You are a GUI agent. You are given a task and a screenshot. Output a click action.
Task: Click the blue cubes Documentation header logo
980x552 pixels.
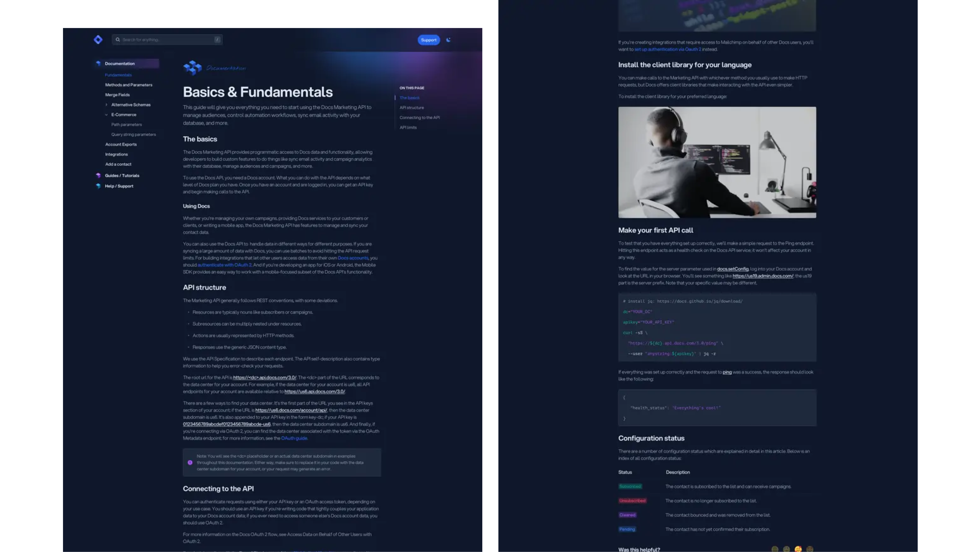coord(192,68)
